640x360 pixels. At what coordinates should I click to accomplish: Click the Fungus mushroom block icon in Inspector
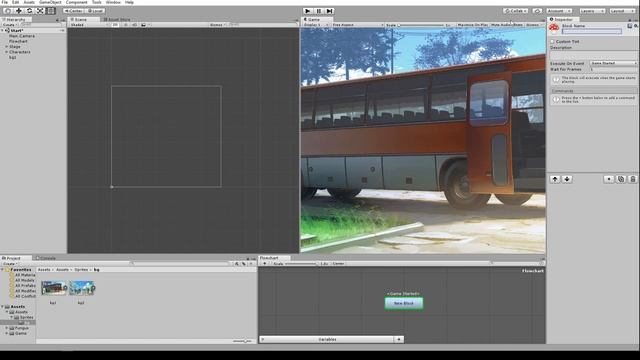pos(554,28)
